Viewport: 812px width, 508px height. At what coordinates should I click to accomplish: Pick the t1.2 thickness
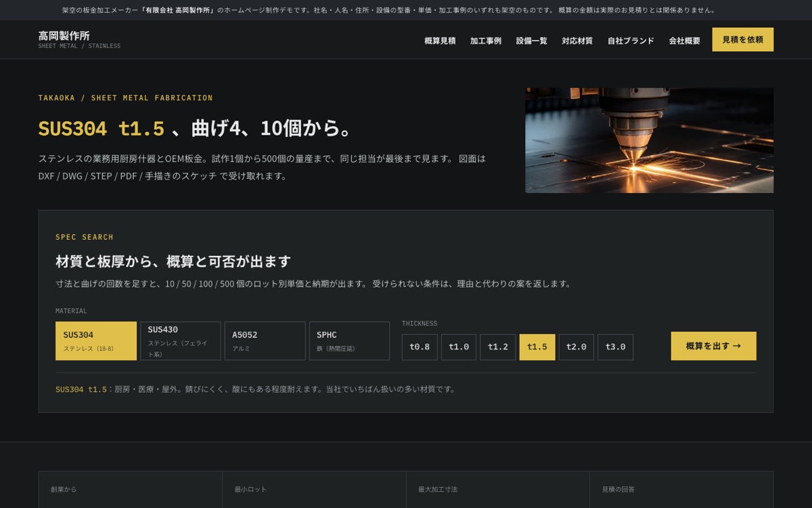point(498,347)
